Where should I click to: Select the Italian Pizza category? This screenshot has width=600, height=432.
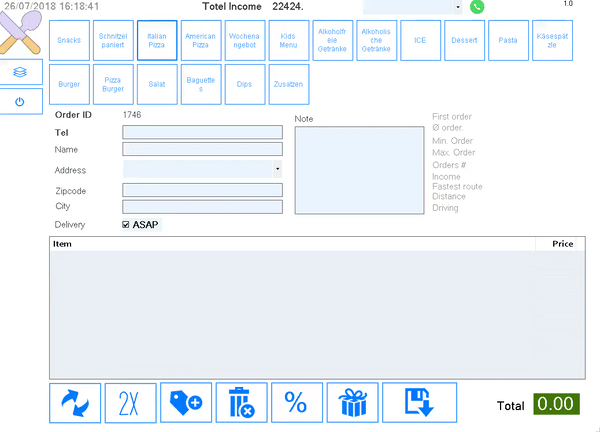pyautogui.click(x=157, y=40)
